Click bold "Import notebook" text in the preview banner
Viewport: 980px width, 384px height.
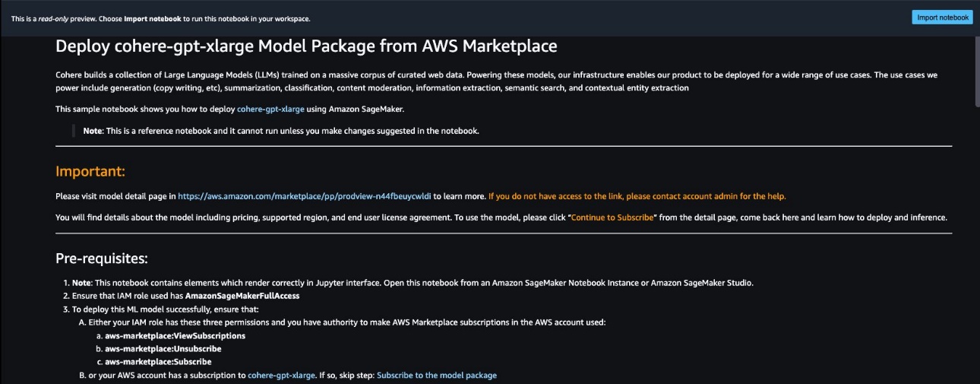point(152,18)
